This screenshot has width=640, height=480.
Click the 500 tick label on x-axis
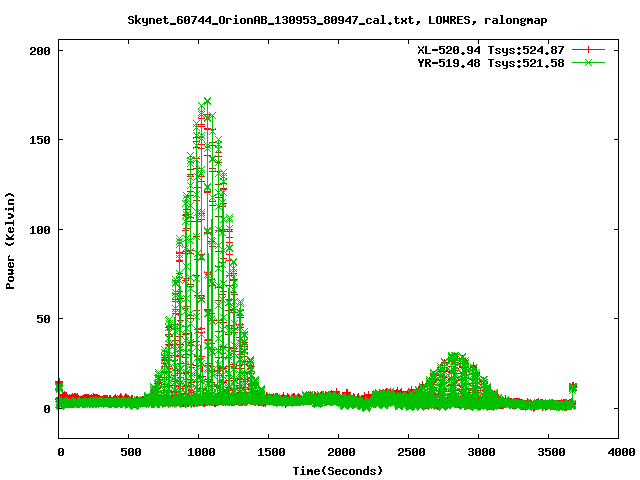click(131, 452)
